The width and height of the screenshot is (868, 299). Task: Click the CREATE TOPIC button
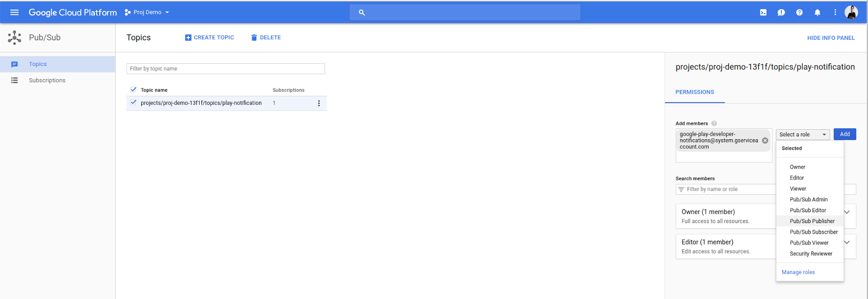(x=209, y=38)
